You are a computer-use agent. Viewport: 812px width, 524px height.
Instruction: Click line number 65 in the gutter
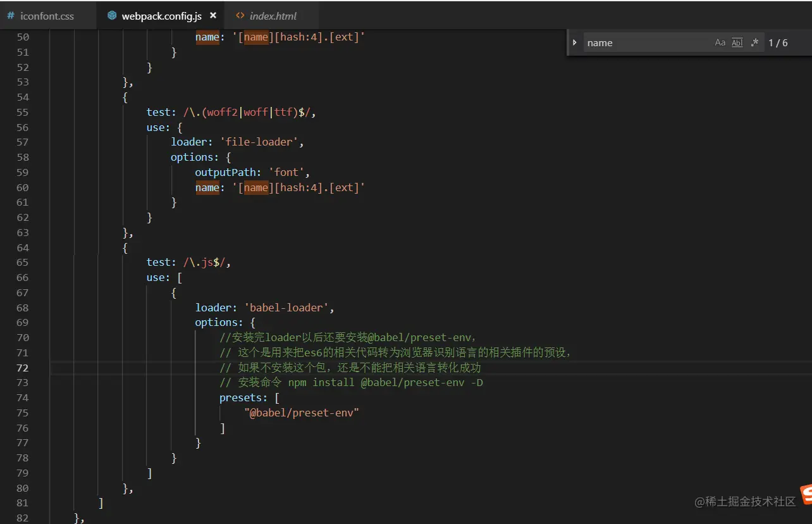pyautogui.click(x=22, y=262)
